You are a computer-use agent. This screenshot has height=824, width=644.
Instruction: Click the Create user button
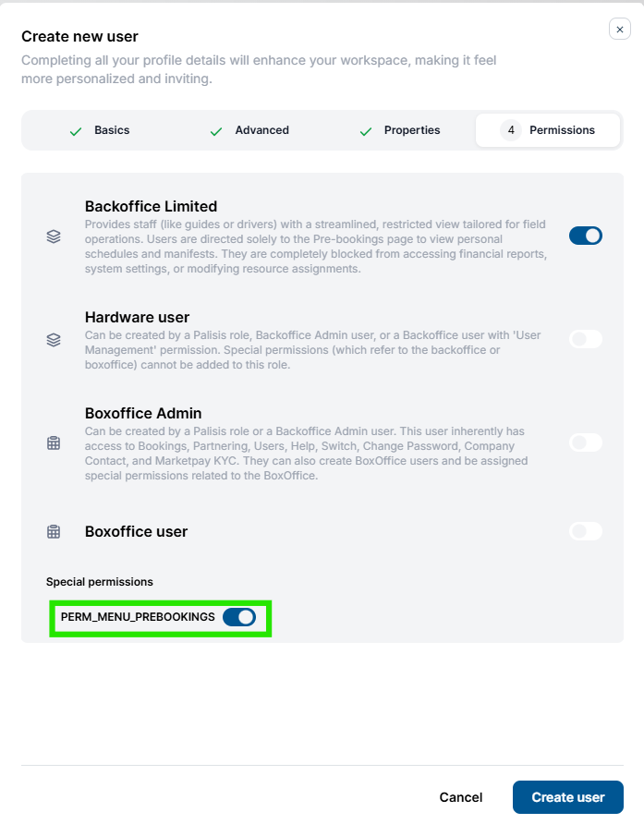(567, 797)
